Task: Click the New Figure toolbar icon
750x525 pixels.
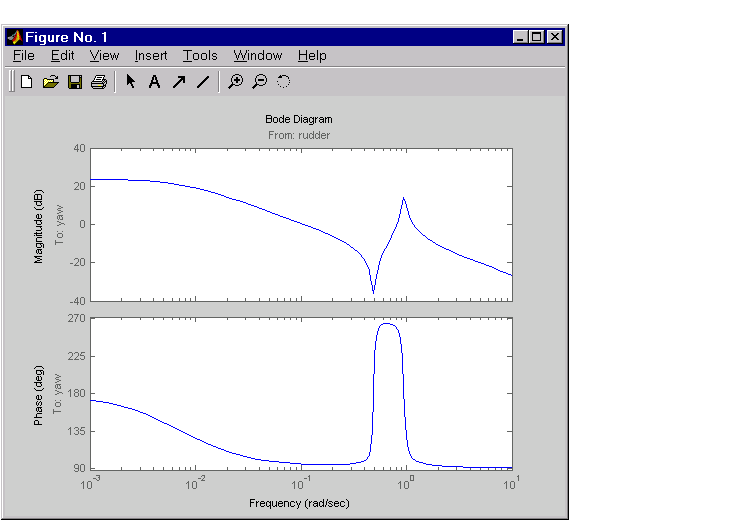Action: click(x=27, y=82)
